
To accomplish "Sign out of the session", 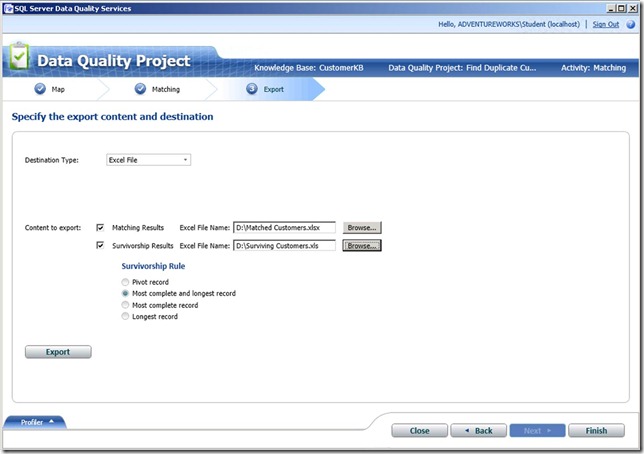I will [605, 24].
